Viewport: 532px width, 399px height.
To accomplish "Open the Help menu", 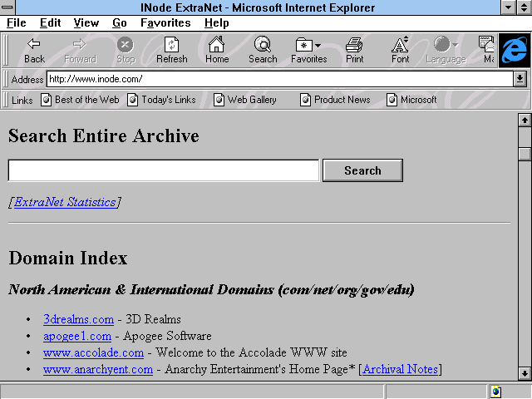I will pyautogui.click(x=216, y=23).
